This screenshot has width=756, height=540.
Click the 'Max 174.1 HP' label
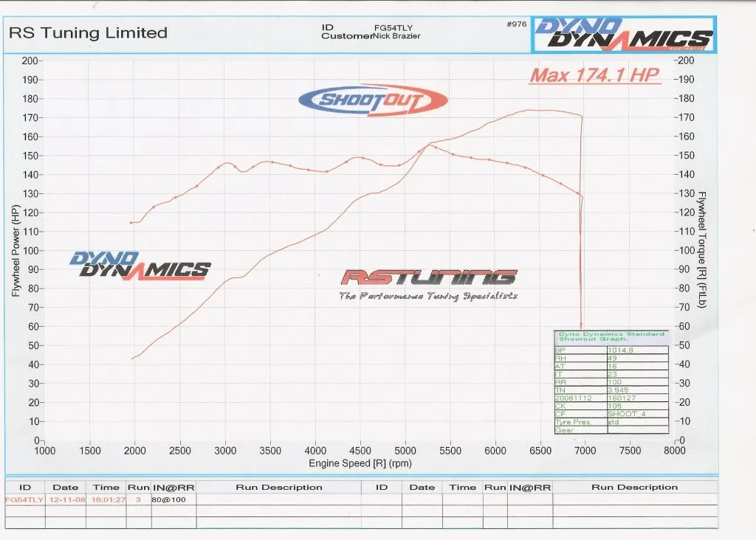click(x=594, y=75)
